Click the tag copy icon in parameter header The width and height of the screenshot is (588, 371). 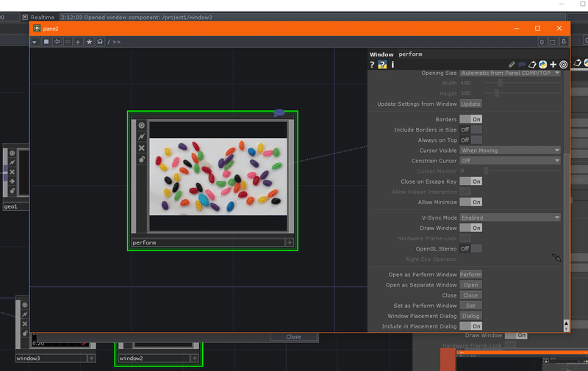(x=532, y=65)
